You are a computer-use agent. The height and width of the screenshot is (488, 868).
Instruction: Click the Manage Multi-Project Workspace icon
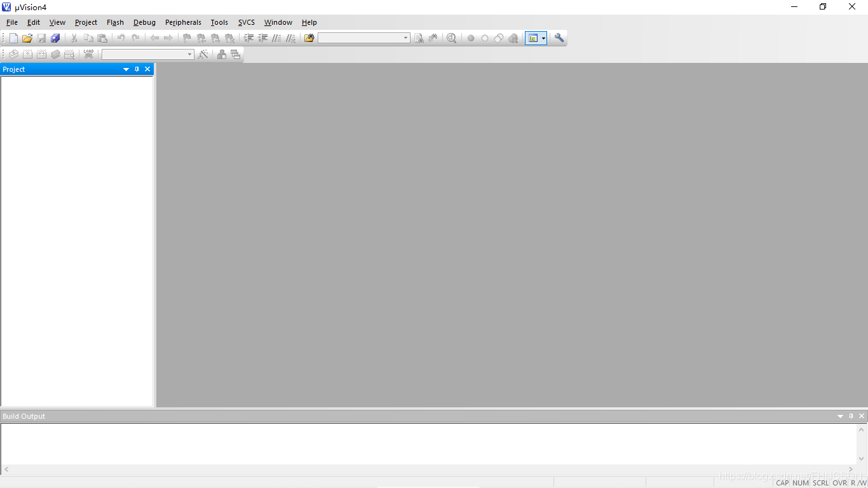236,55
